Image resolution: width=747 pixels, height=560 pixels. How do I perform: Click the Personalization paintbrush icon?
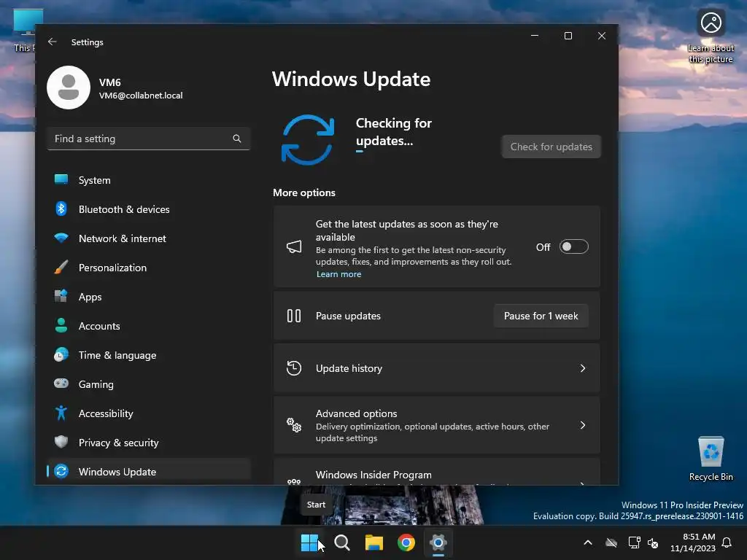61,267
